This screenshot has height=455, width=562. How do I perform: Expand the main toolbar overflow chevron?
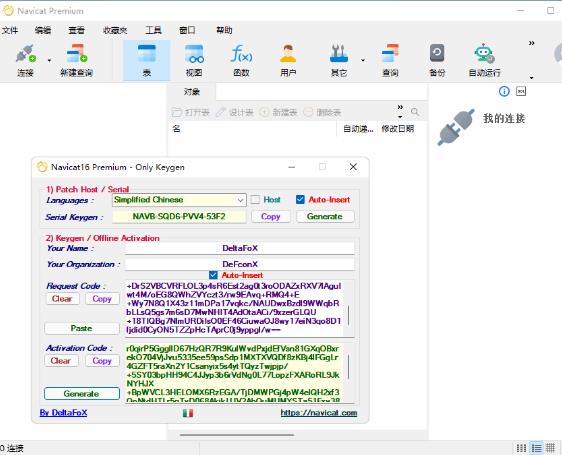point(532,43)
